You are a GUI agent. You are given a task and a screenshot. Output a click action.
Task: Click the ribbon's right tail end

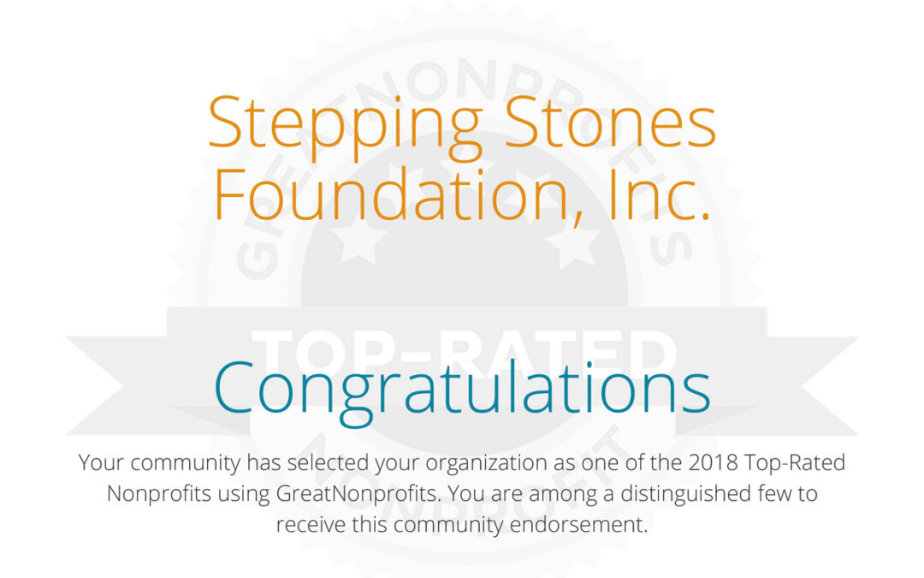click(x=808, y=386)
